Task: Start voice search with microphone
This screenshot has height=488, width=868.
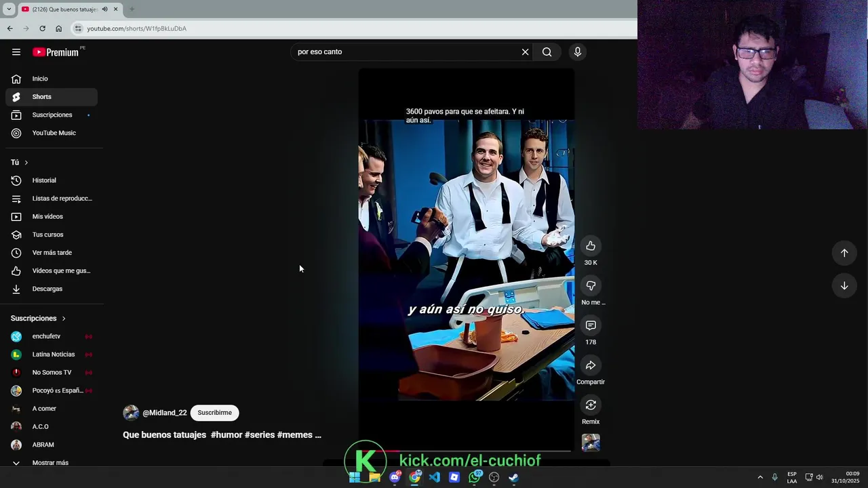Action: click(578, 52)
